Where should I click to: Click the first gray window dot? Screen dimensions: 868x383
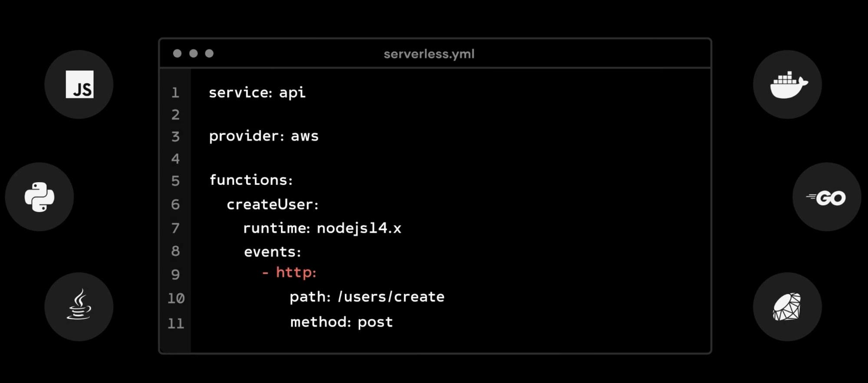click(x=177, y=53)
